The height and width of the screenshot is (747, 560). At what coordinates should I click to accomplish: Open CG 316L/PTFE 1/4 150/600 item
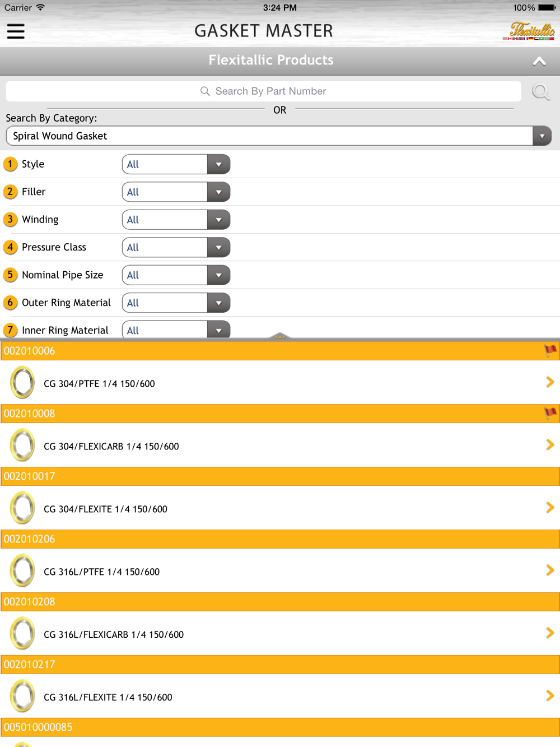[280, 571]
